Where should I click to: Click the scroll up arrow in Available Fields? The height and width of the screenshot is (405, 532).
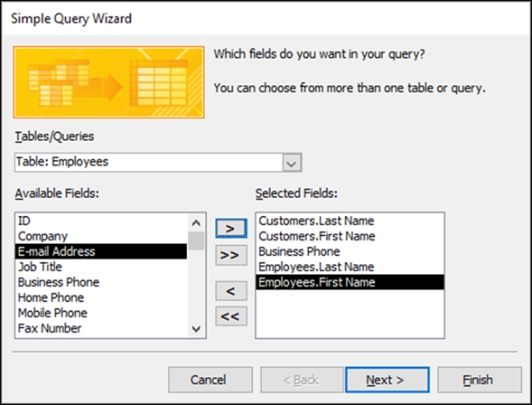click(x=196, y=222)
